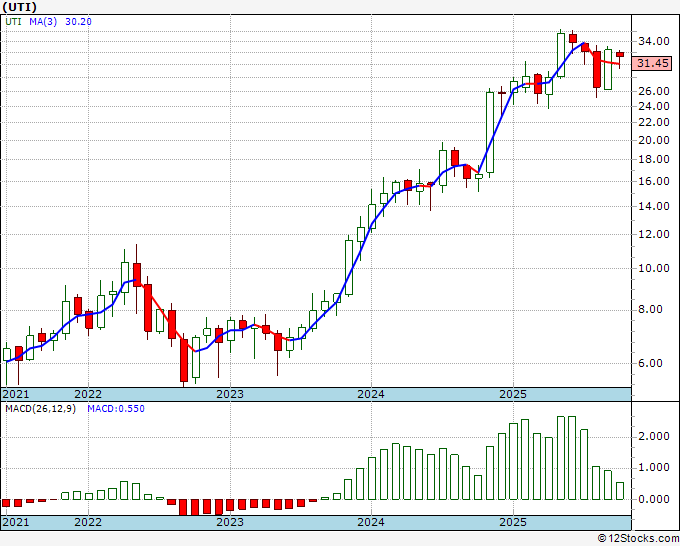Click the 12.00 price axis label
The height and width of the screenshot is (546, 680).
tap(653, 234)
